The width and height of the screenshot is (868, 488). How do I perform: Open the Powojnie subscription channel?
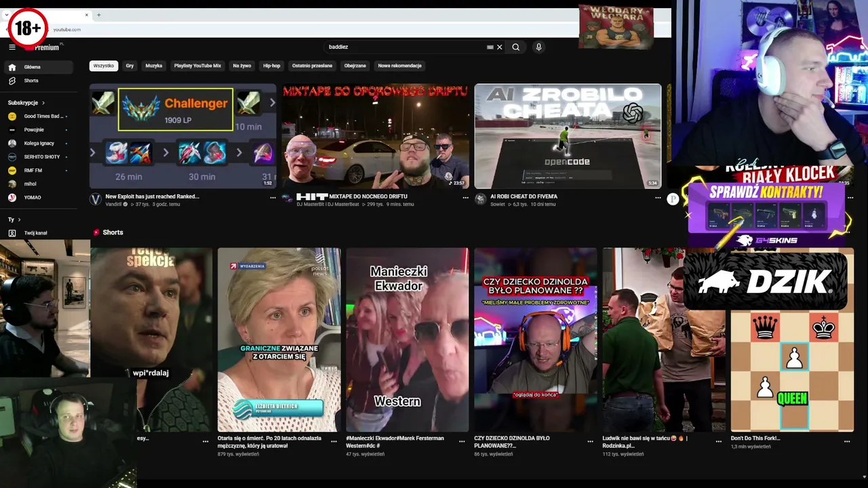coord(39,129)
